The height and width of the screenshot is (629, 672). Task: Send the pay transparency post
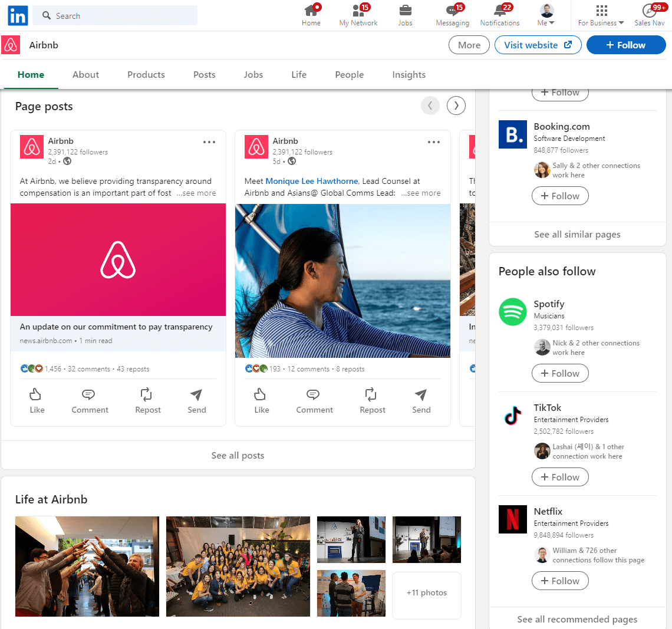196,401
